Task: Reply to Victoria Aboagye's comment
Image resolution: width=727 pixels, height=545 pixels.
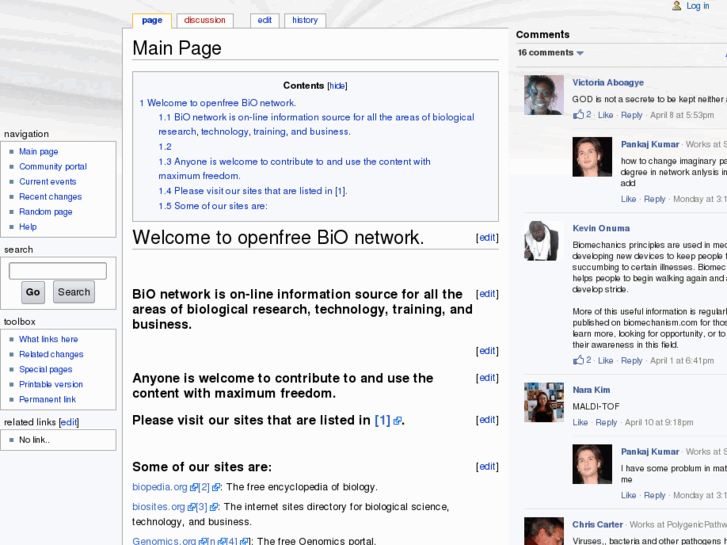Action: tap(631, 115)
